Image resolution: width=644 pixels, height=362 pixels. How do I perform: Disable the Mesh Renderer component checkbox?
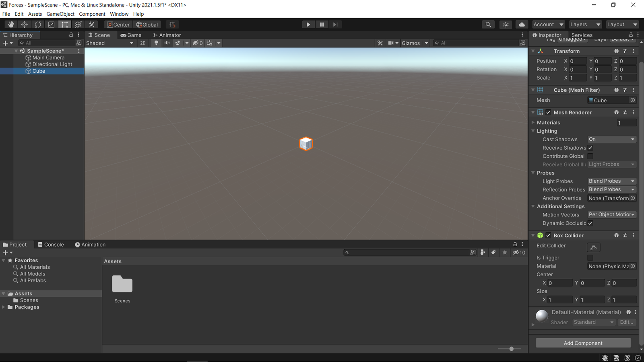(x=548, y=113)
